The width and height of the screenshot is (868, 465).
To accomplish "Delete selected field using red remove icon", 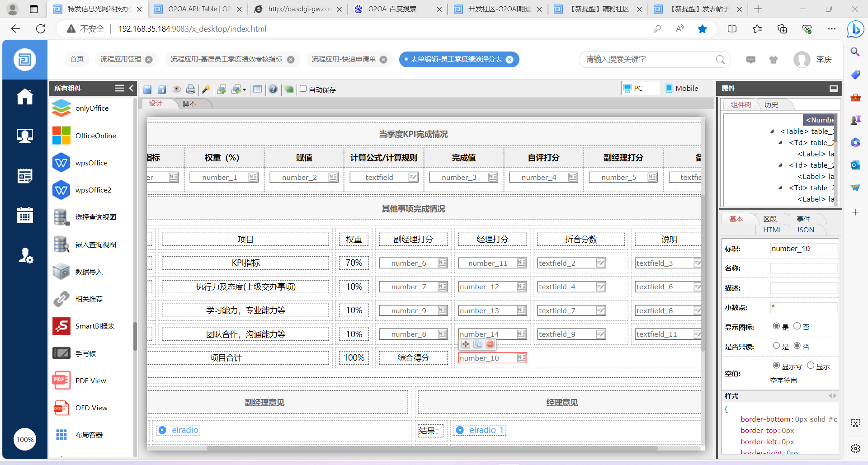I will click(490, 344).
